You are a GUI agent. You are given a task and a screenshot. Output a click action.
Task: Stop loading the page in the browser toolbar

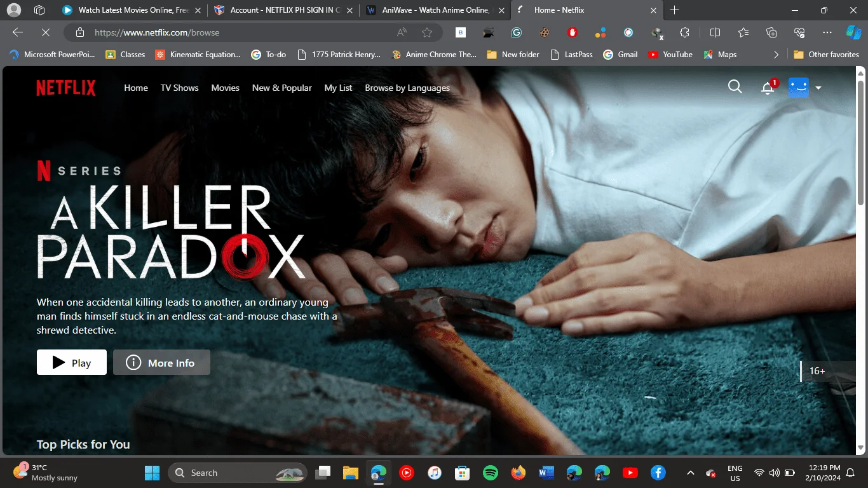point(46,32)
